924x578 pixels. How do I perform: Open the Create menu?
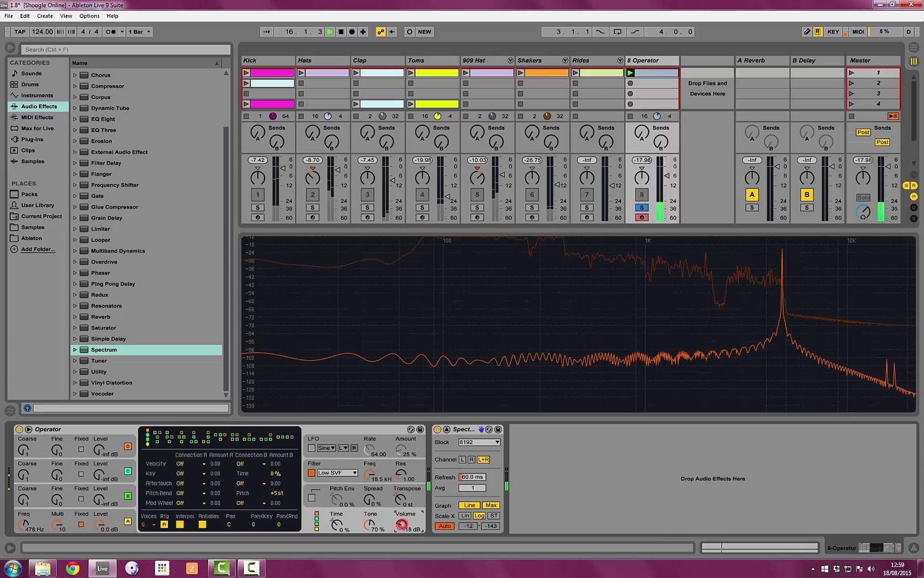point(45,16)
